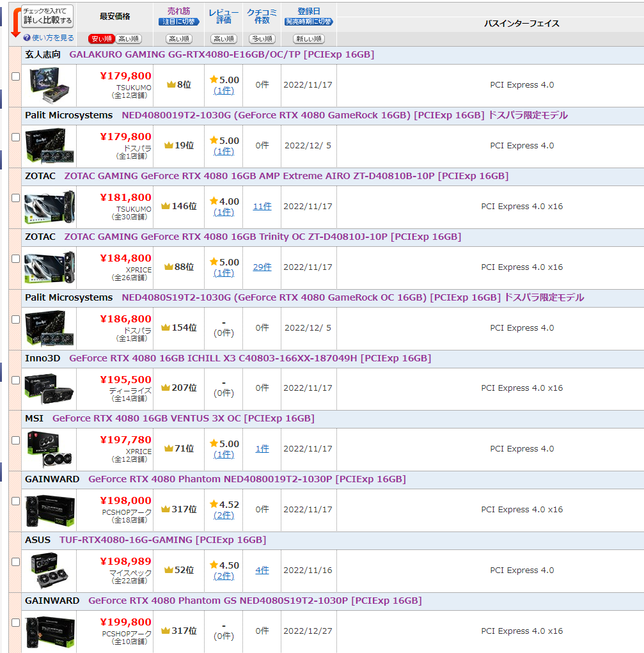Viewport: 644px width, 653px height.
Task: Open MSI GeForce RTX 4080 VENTUS 3X OC link
Action: [184, 418]
